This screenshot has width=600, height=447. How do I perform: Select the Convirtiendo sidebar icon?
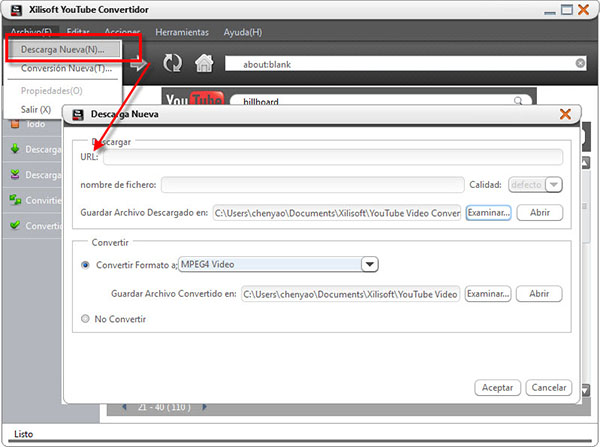pos(15,200)
